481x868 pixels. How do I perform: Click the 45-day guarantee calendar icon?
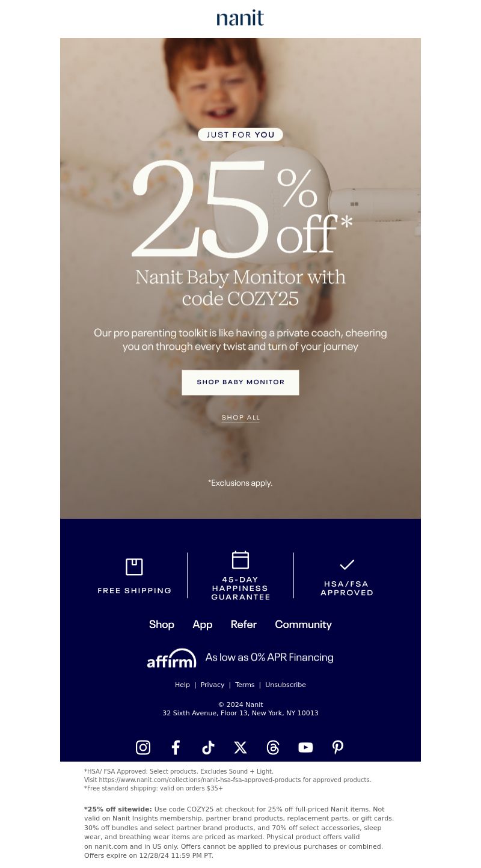(x=240, y=560)
